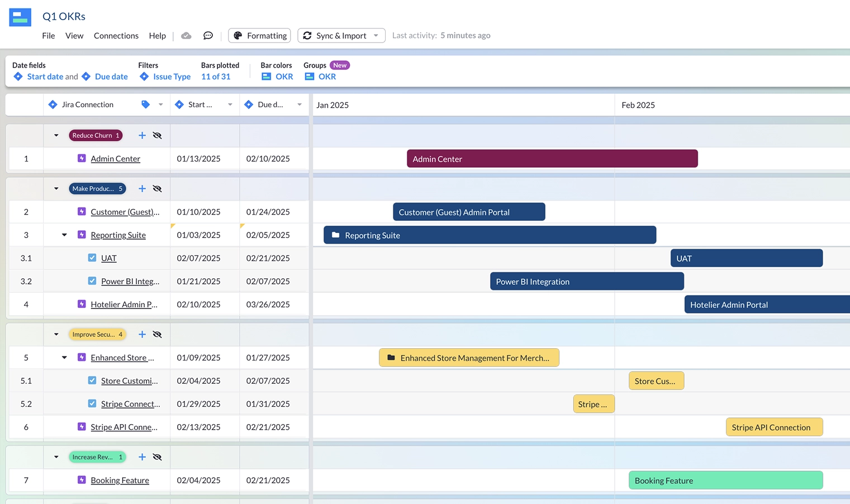Click task icon beside Store Customization row
Image resolution: width=850 pixels, height=504 pixels.
point(92,381)
